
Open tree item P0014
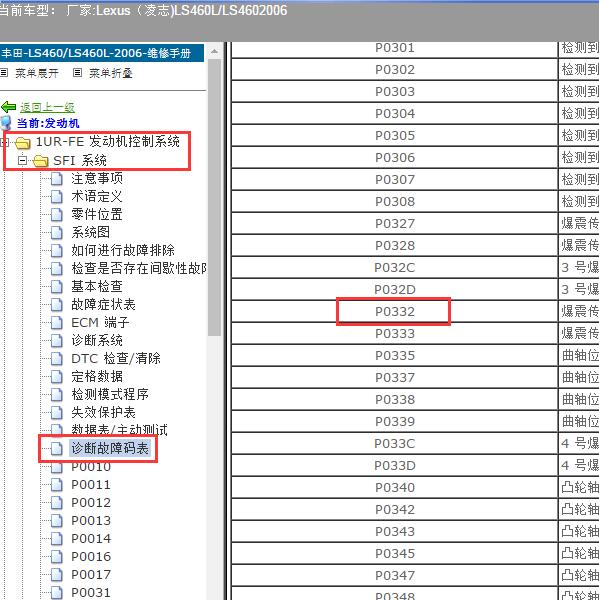coord(91,538)
